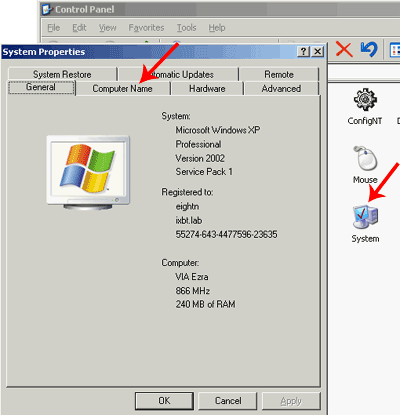
Task: Click the 'Version 2002' text
Action: pos(200,158)
